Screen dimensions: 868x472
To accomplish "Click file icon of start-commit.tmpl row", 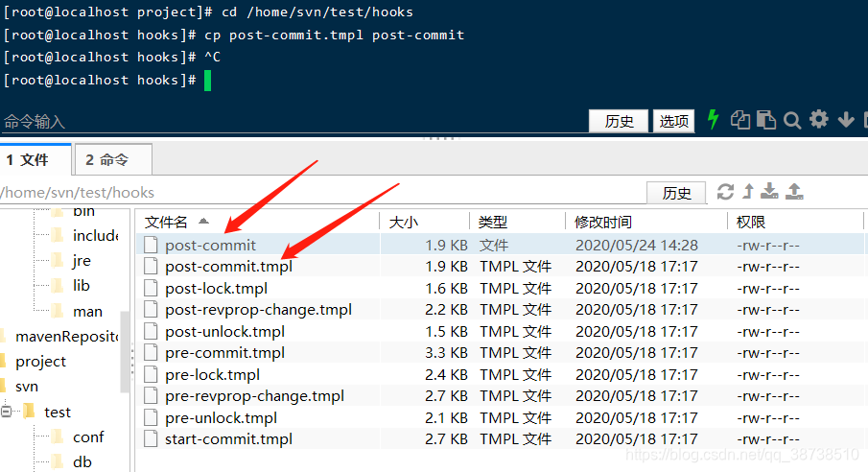I will [x=151, y=439].
